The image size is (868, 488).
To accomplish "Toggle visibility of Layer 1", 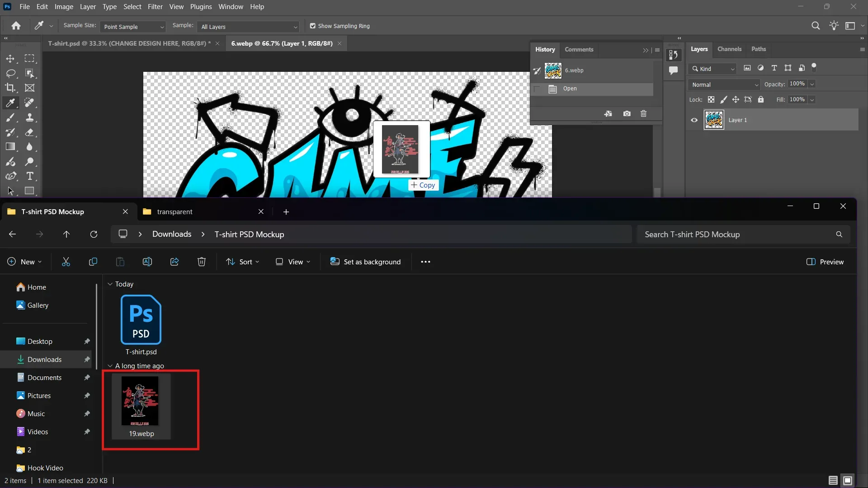I will [694, 120].
